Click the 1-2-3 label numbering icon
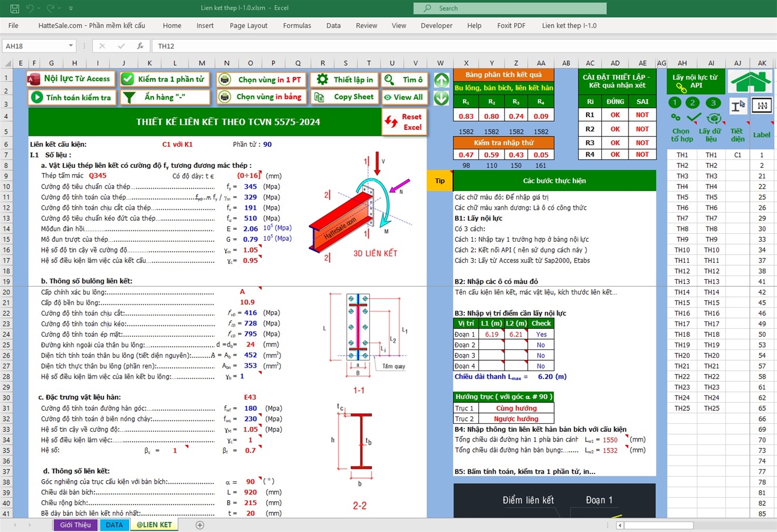 pyautogui.click(x=762, y=106)
